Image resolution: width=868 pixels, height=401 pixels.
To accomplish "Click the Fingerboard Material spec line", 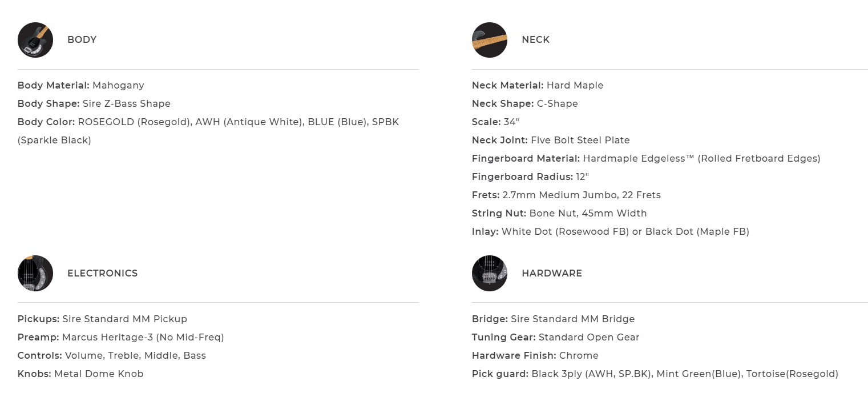I will click(x=645, y=159).
